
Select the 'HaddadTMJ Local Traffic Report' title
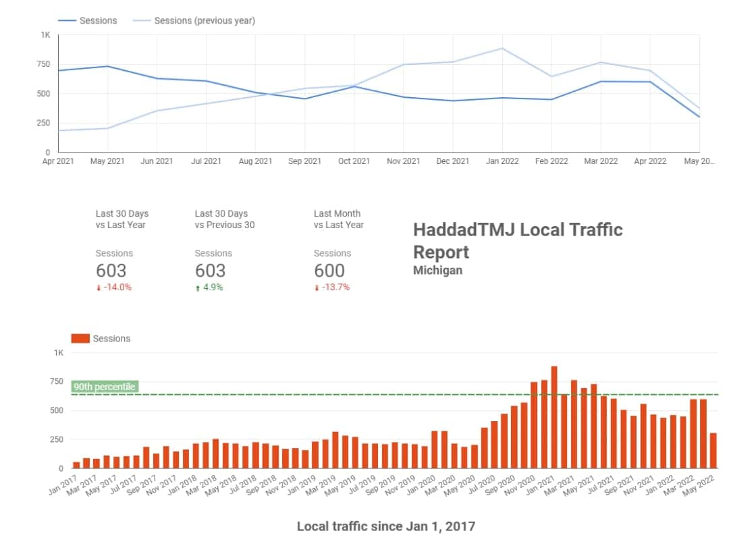click(517, 240)
